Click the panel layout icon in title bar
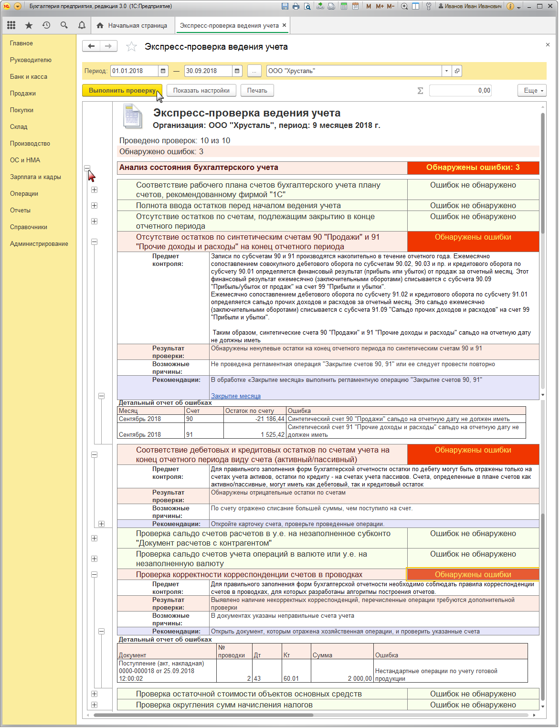The width and height of the screenshot is (560, 728). 415,6
